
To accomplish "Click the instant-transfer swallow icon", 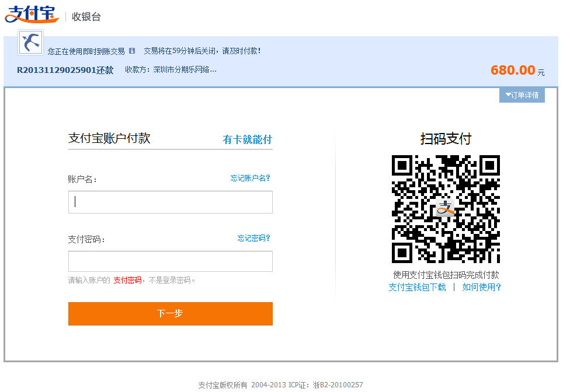I will [30, 42].
